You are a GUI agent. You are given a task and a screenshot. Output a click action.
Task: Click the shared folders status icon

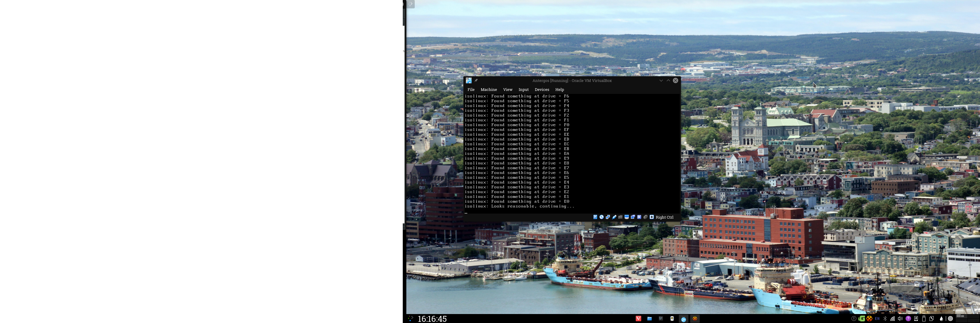tap(621, 217)
